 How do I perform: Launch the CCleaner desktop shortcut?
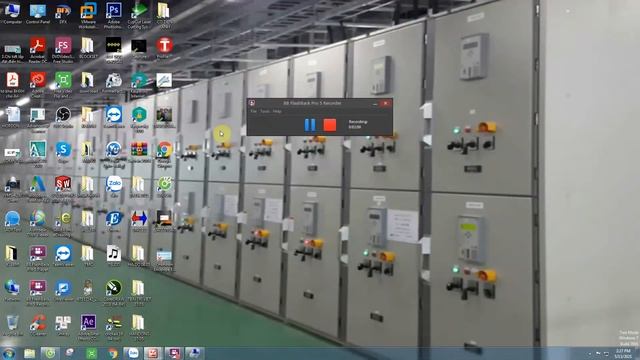point(38,325)
